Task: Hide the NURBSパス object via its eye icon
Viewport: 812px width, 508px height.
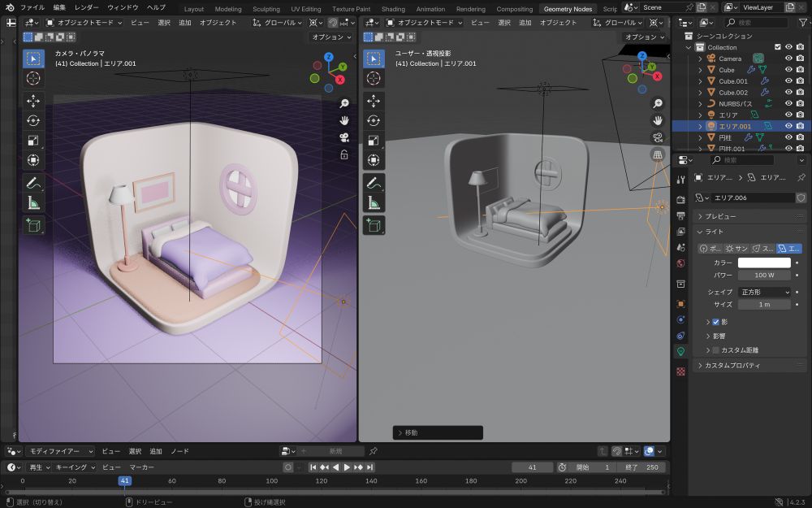Action: pos(788,103)
